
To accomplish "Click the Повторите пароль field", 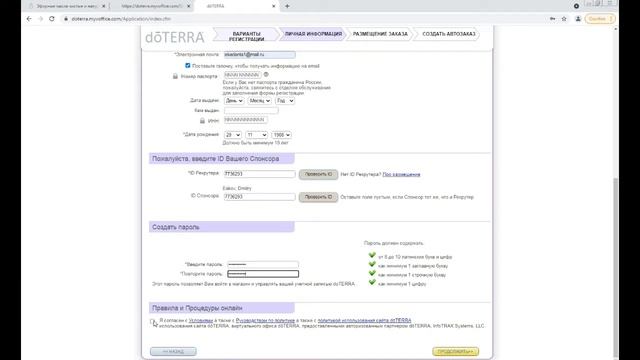I will pos(263,274).
